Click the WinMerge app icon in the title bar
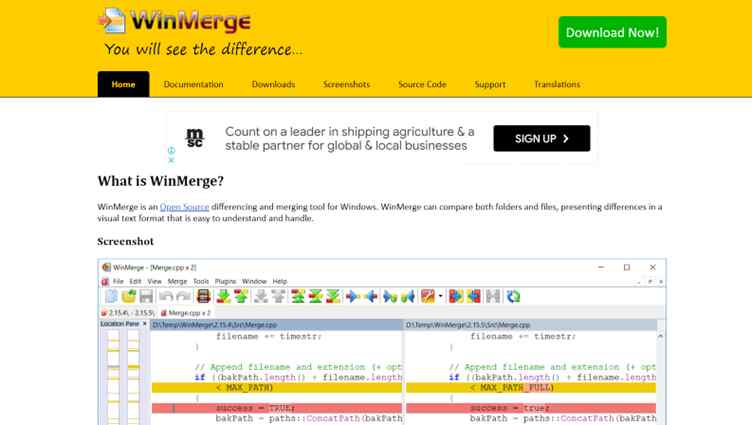This screenshot has width=752, height=425. click(x=106, y=267)
